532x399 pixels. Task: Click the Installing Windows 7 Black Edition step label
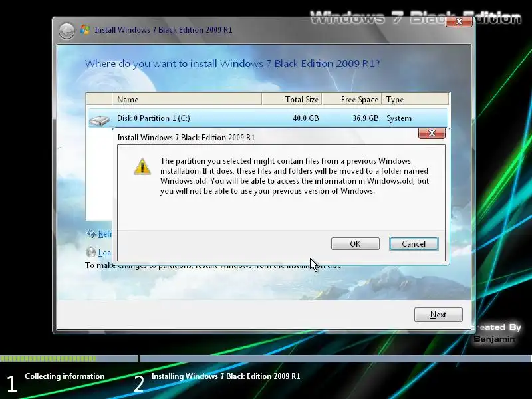point(225,376)
